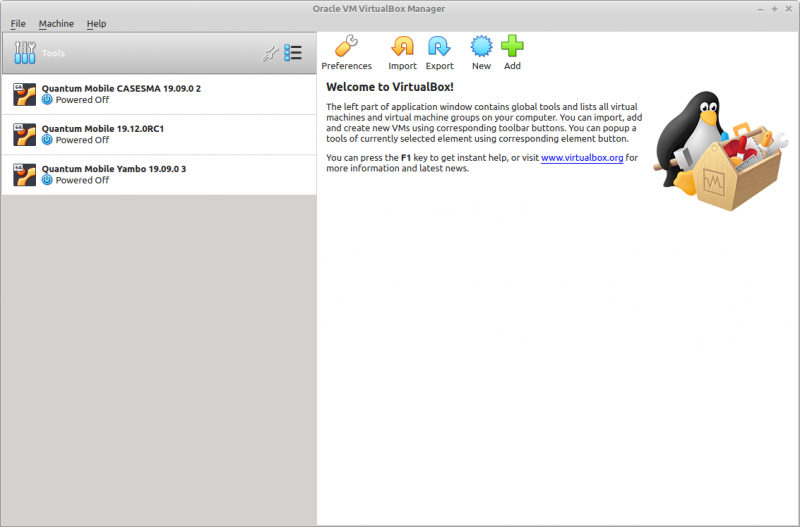Close the VirtualBox Manager window
This screenshot has width=800, height=527.
[788, 9]
